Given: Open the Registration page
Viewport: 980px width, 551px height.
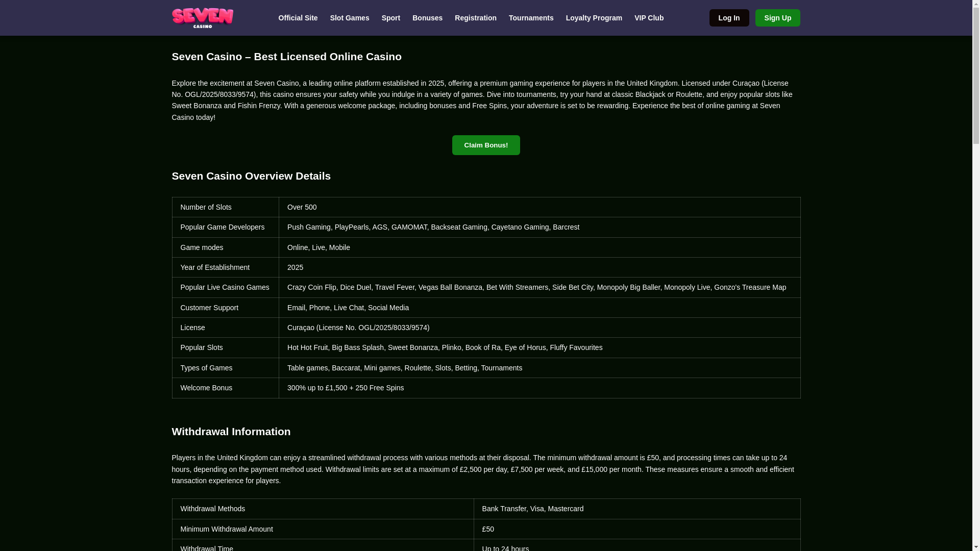Looking at the screenshot, I should (476, 18).
